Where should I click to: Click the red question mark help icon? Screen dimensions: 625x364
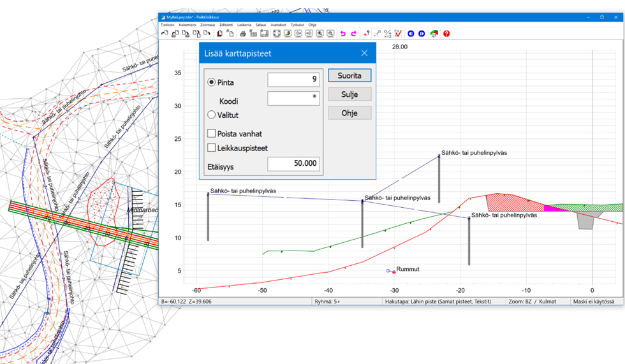(x=446, y=33)
